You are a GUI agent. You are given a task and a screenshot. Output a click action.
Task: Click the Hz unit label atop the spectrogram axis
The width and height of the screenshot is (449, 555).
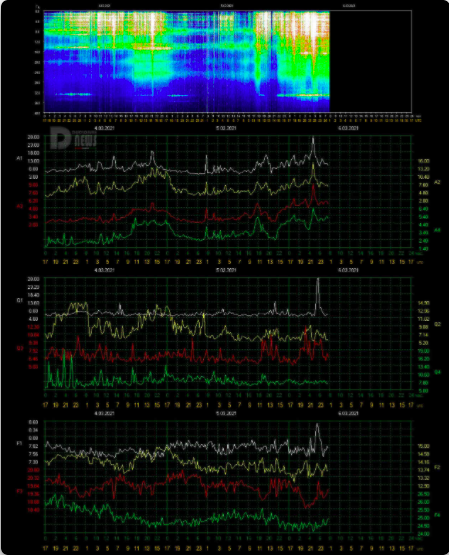pos(38,7)
